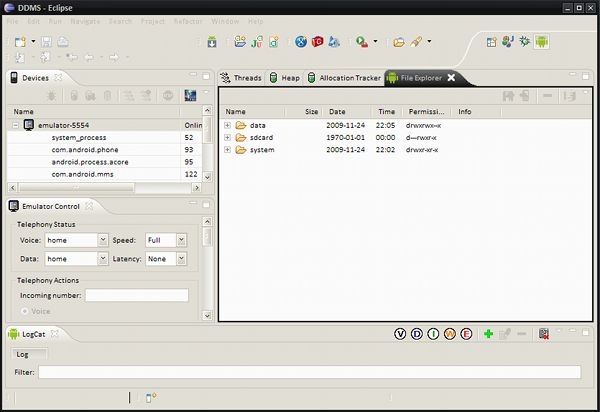Maximize the Devices panel
600x412 pixels.
tap(206, 76)
